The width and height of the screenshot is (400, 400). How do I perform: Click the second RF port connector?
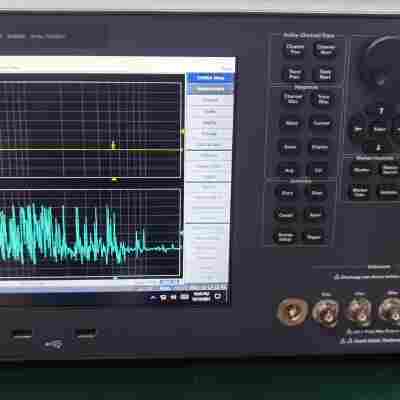pyautogui.click(x=326, y=312)
